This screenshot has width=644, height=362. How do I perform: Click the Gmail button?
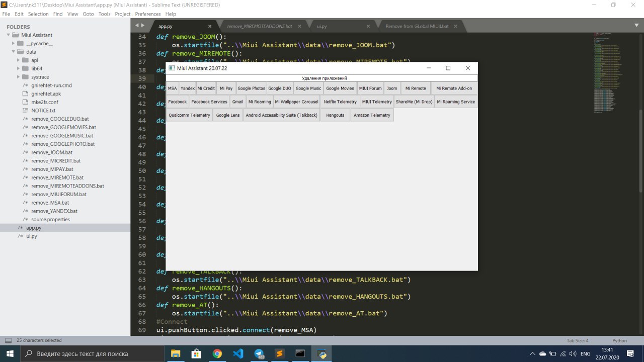(x=238, y=102)
